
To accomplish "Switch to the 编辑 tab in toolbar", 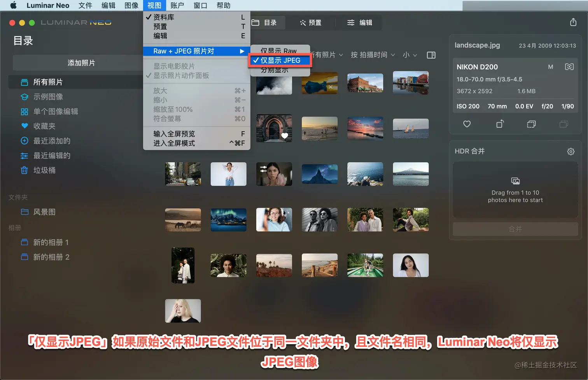I will (x=360, y=23).
